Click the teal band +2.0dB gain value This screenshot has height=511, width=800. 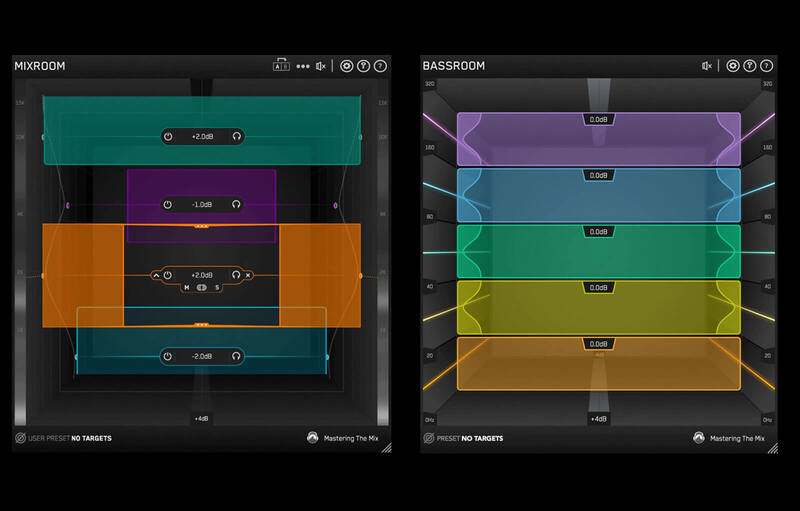tap(203, 137)
